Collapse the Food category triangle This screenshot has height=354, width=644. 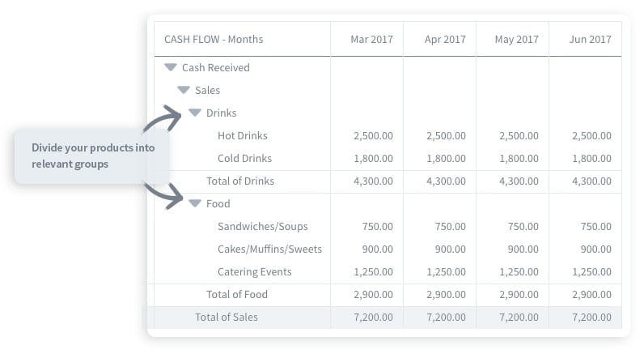(x=195, y=203)
